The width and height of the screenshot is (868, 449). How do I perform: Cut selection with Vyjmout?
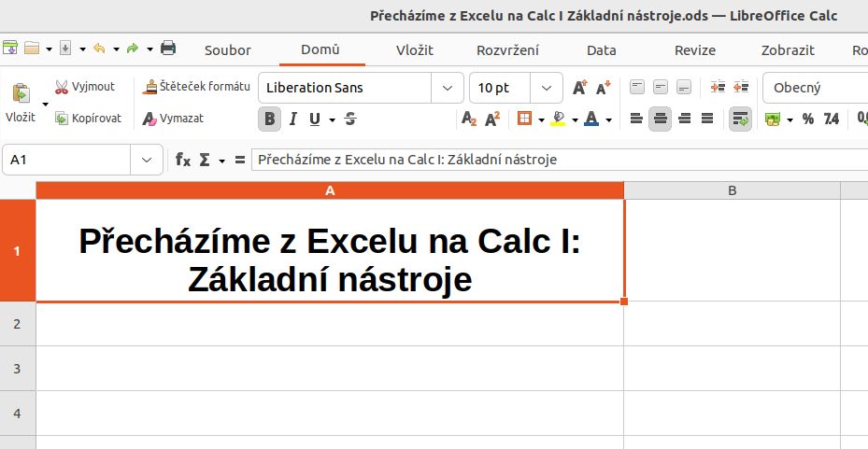[85, 87]
